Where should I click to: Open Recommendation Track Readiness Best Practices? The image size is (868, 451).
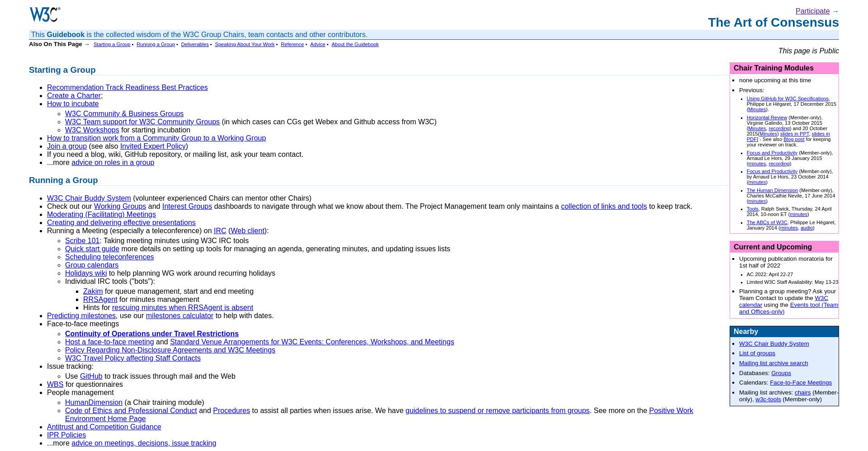pos(127,88)
